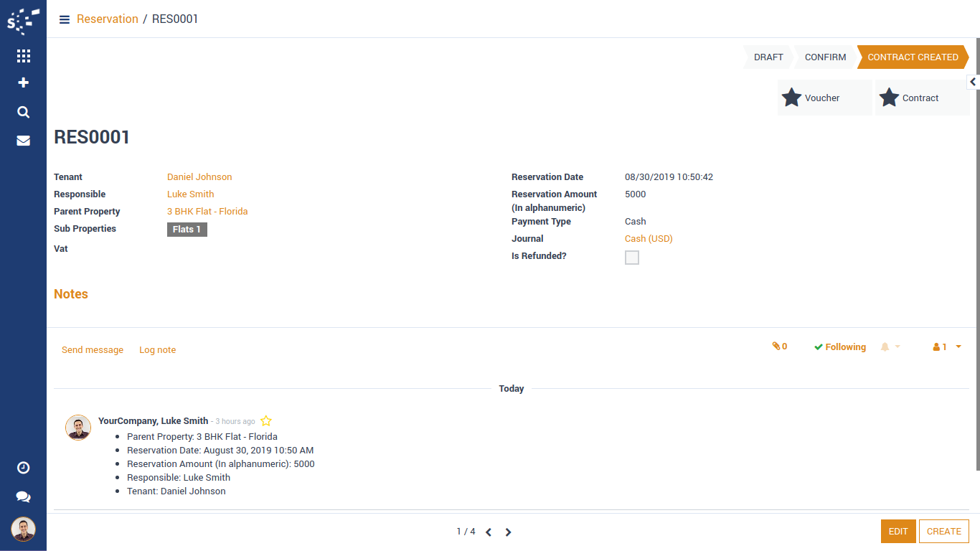The width and height of the screenshot is (980, 551).
Task: Toggle the Following subscription status
Action: click(x=840, y=347)
